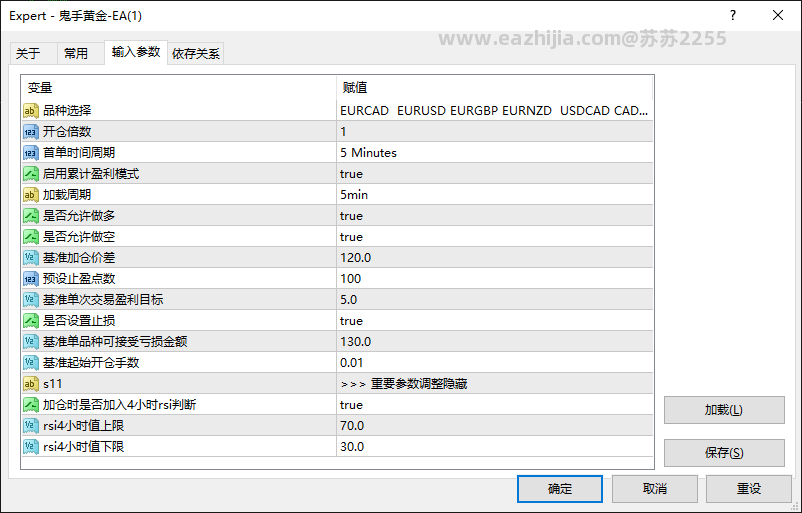Viewport: 802px width, 513px height.
Task: Click the 保存(S) button
Action: click(724, 453)
